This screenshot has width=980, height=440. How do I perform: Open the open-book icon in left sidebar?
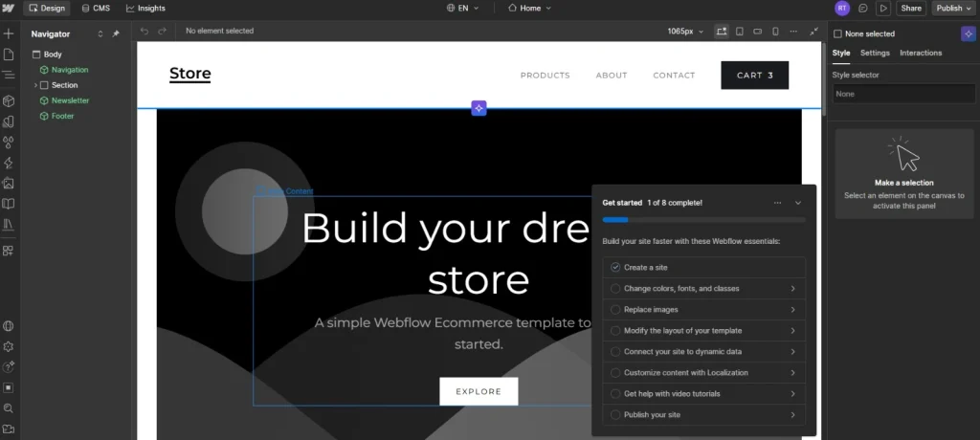pyautogui.click(x=9, y=204)
